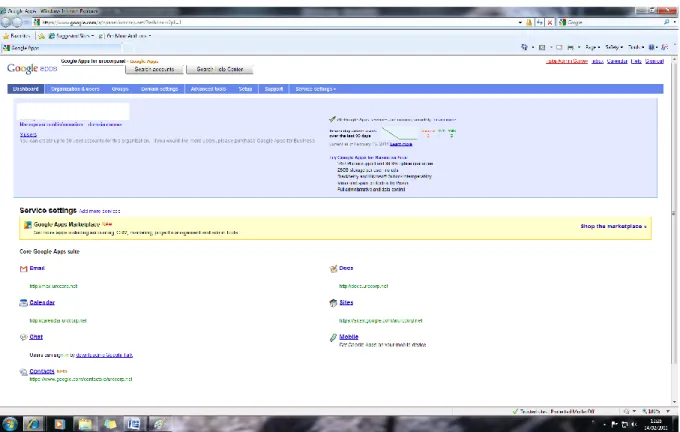Screen dimensions: 680x432
Task: Click the browser Back arrow button
Action: pos(6,22)
